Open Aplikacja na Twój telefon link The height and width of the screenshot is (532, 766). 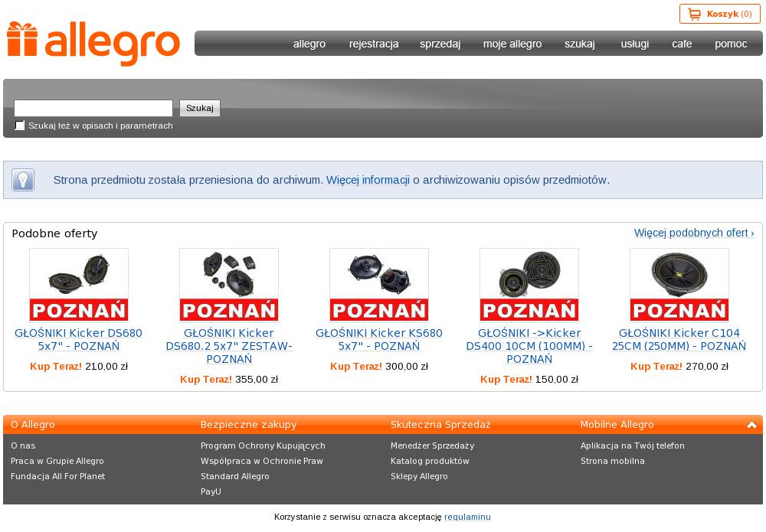pos(633,446)
